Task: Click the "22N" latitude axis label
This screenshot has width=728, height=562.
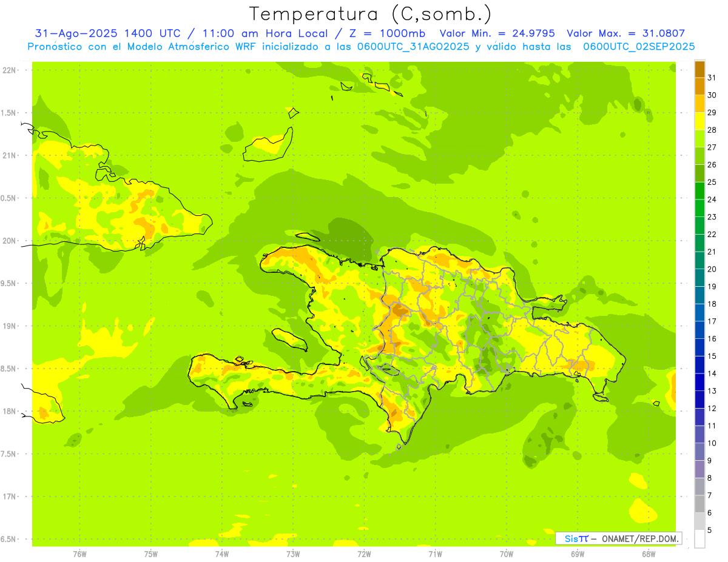Action: (10, 70)
